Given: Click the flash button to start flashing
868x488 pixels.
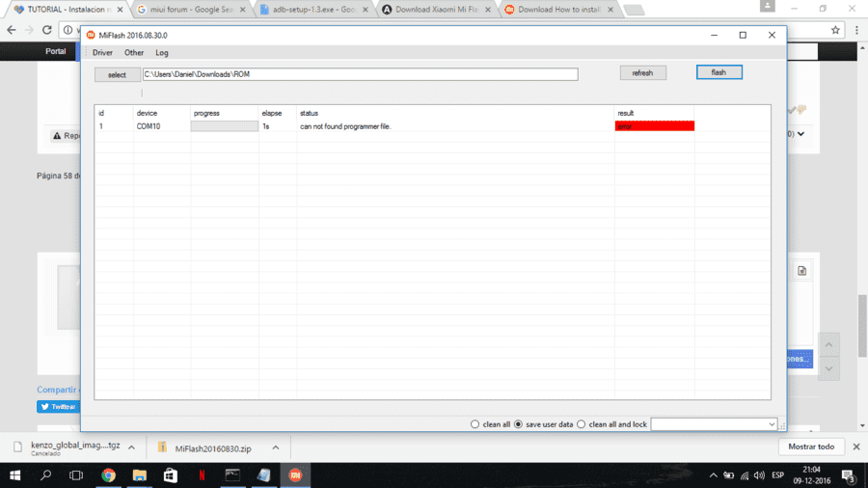Looking at the screenshot, I should tap(719, 72).
